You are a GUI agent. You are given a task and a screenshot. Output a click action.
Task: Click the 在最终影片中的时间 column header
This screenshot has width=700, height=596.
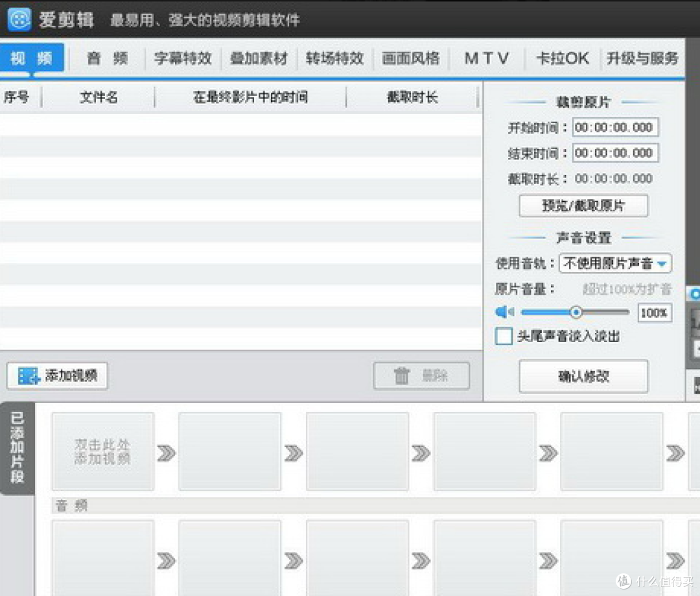[x=250, y=97]
